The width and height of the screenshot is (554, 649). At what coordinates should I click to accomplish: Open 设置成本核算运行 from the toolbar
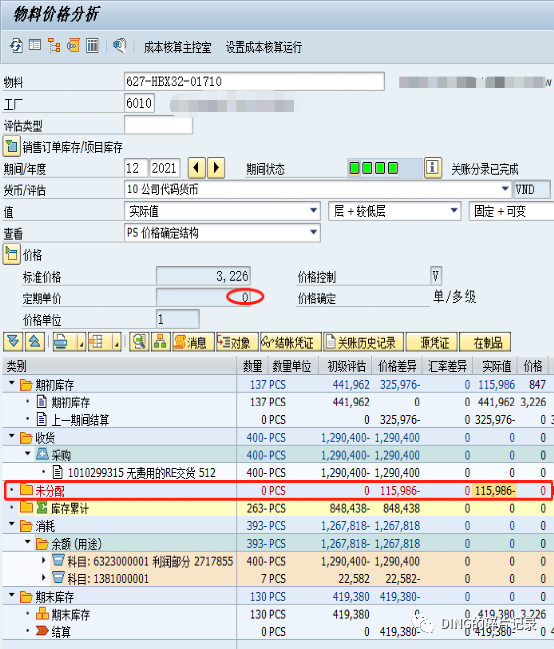click(x=263, y=47)
